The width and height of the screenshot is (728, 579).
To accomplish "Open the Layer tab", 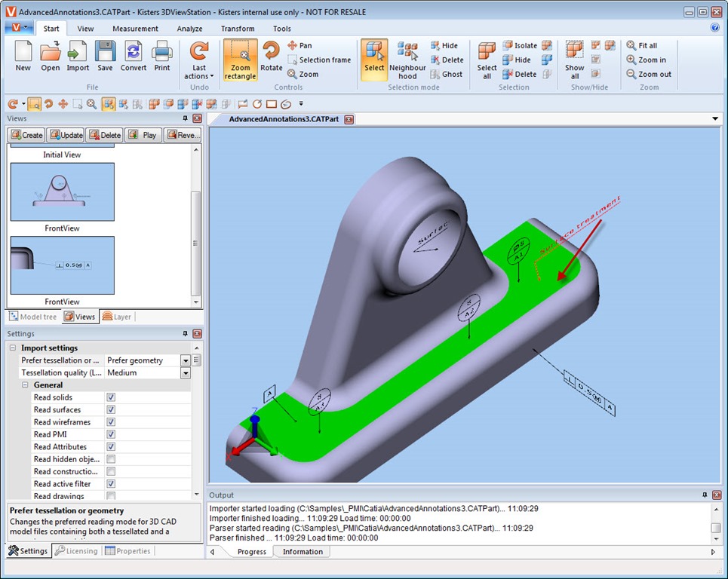I will [116, 317].
